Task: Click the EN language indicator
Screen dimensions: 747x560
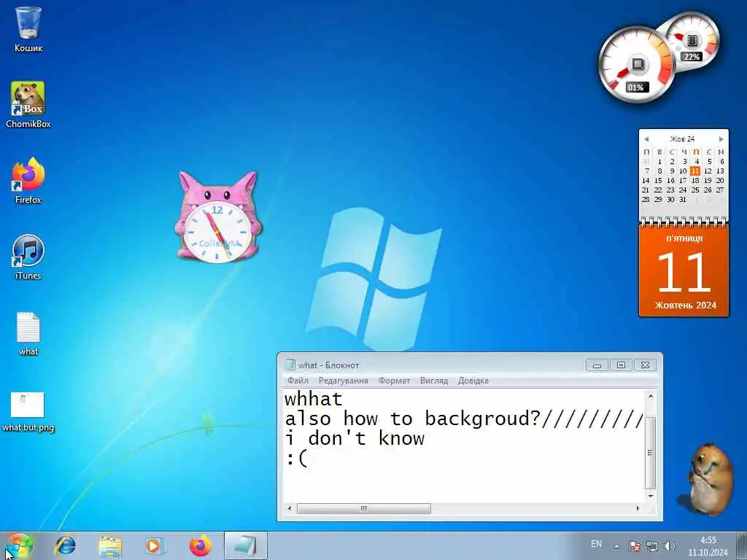Action: tap(596, 544)
